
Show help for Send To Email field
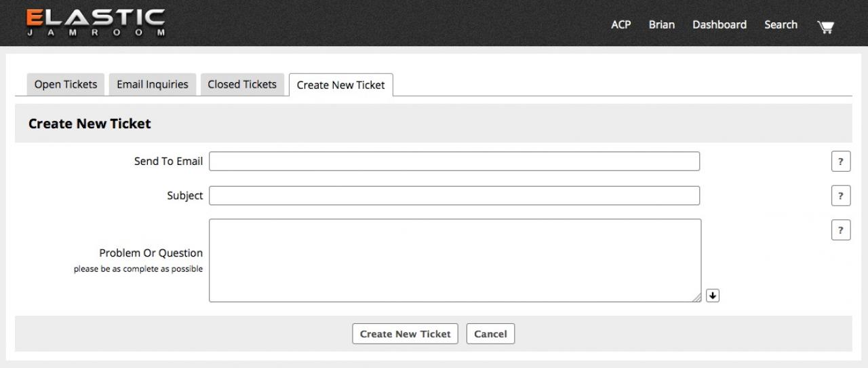tap(840, 162)
